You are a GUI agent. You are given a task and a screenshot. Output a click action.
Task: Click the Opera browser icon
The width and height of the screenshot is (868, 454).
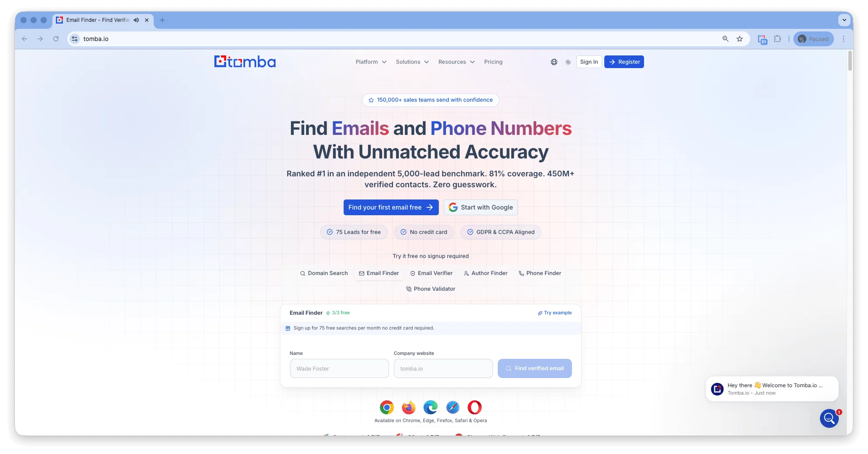pyautogui.click(x=475, y=407)
